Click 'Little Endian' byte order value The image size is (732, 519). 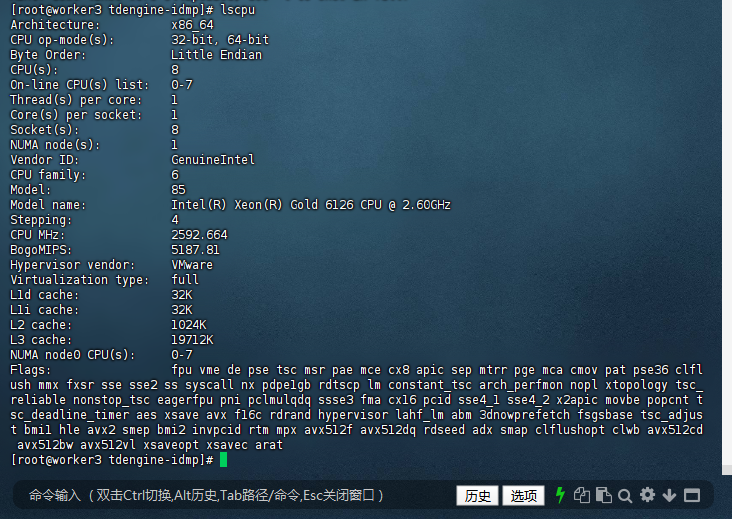click(216, 55)
